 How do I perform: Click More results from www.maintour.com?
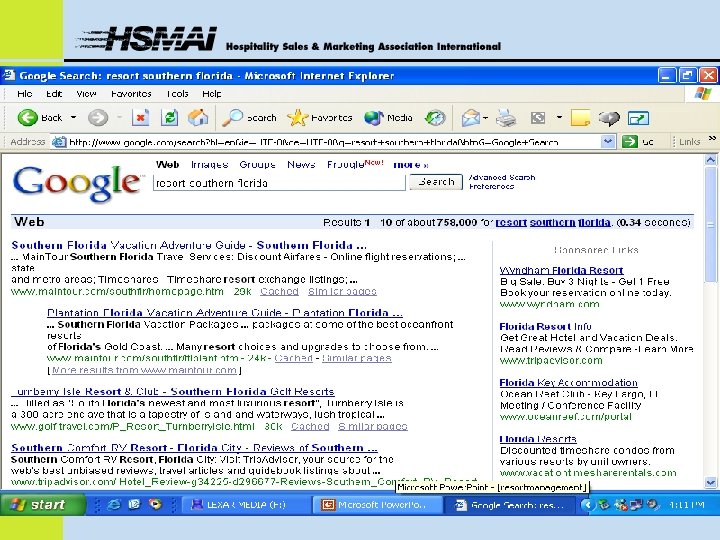pos(144,370)
